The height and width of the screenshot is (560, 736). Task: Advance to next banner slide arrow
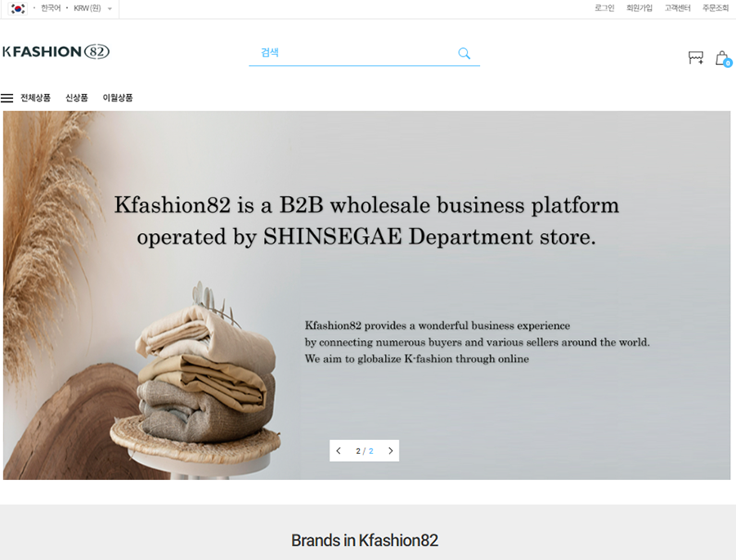point(390,450)
